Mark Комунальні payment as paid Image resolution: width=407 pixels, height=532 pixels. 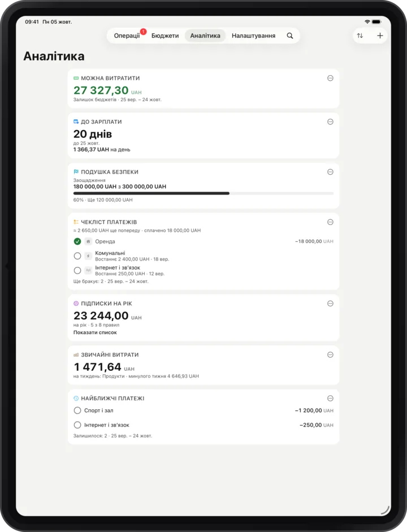click(x=77, y=256)
